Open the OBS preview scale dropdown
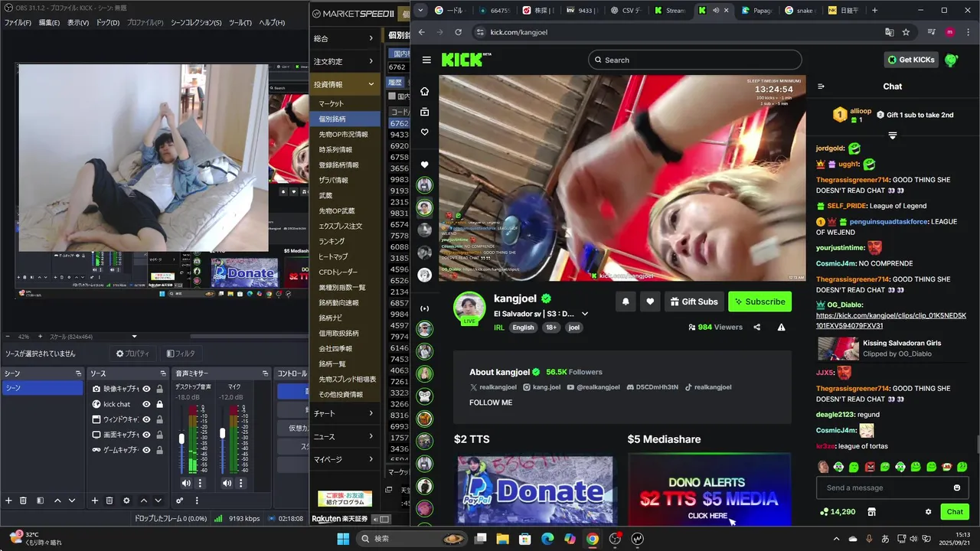The width and height of the screenshot is (980, 551). pyautogui.click(x=134, y=337)
